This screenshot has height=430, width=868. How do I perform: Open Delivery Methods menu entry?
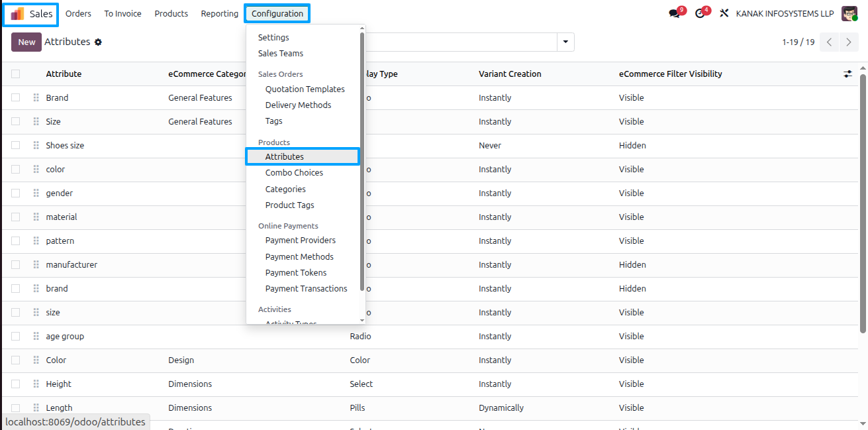298,105
